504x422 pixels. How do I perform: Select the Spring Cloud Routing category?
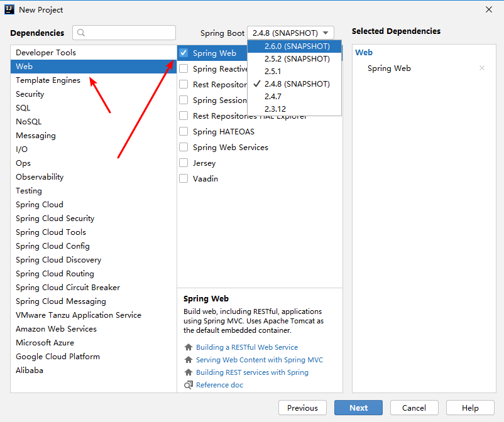(94, 273)
